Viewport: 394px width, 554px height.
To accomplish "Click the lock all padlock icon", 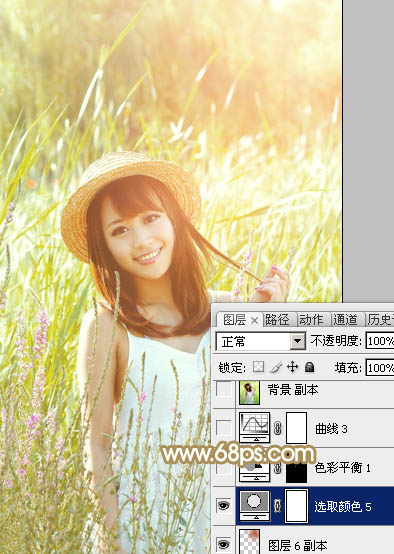I will pyautogui.click(x=310, y=367).
